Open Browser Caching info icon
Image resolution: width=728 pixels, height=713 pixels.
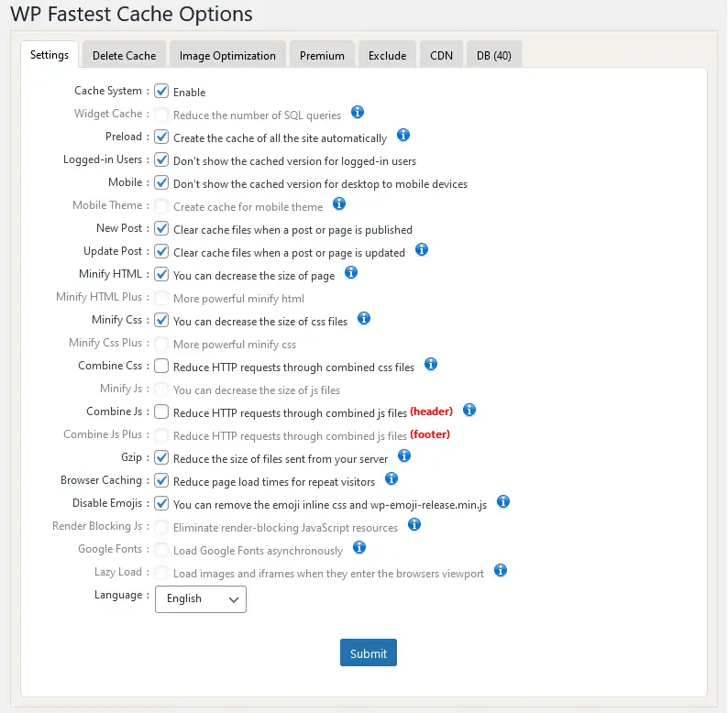[x=392, y=478]
